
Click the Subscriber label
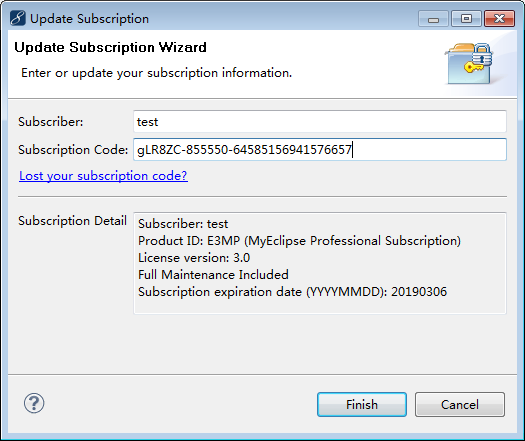click(x=51, y=122)
